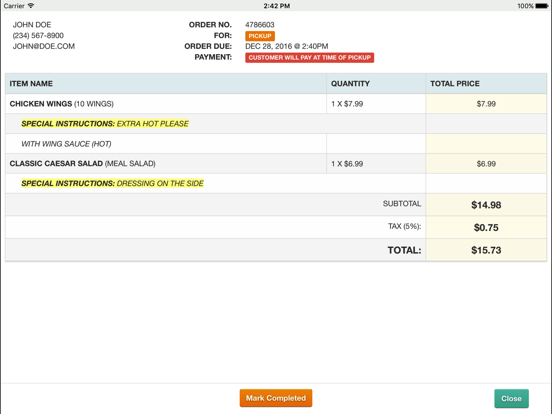Select customer name JOHN DOE

(32, 25)
